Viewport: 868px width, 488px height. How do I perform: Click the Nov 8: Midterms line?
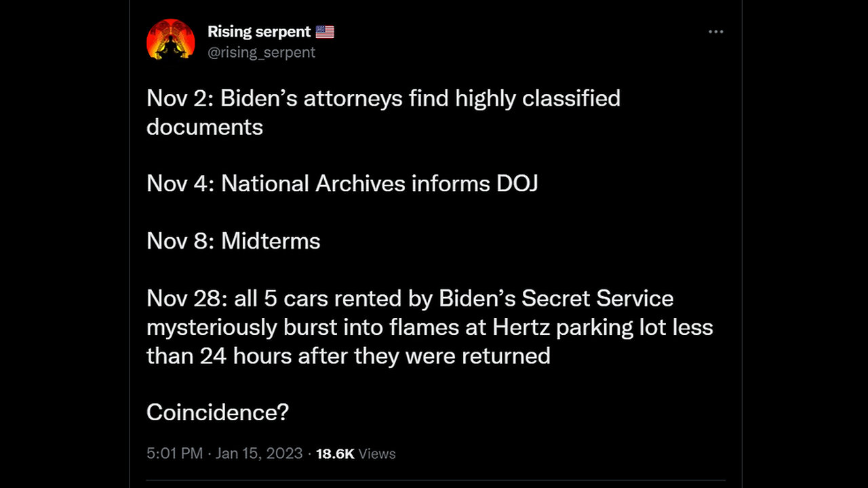233,241
